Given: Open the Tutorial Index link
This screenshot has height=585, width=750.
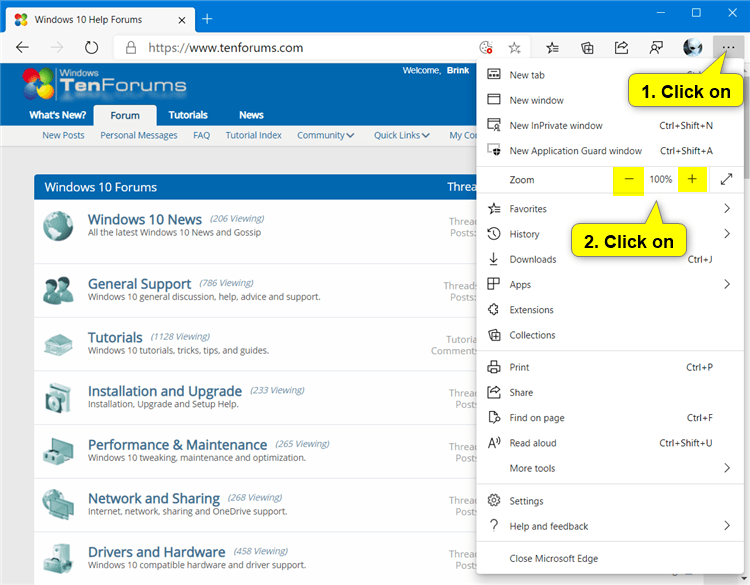Looking at the screenshot, I should coord(254,135).
